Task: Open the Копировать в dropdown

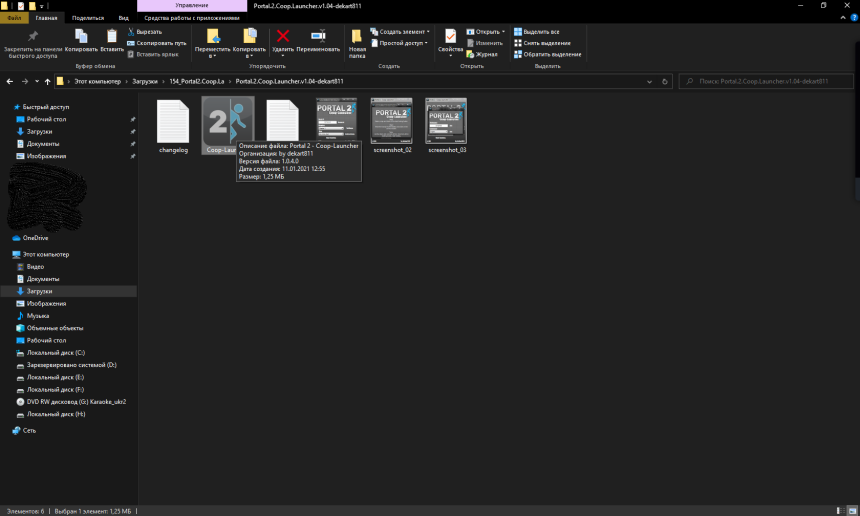Action: [x=249, y=44]
